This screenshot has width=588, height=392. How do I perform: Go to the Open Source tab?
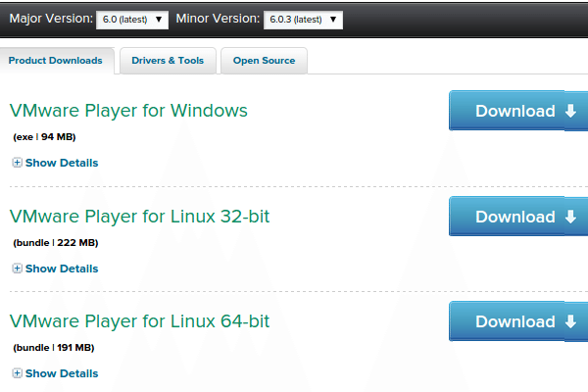pyautogui.click(x=264, y=61)
